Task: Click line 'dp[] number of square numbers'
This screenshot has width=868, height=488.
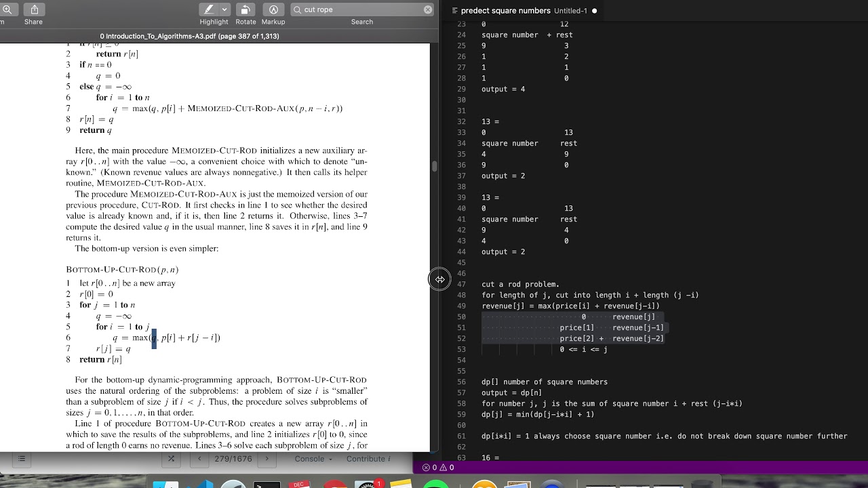Action: (545, 382)
